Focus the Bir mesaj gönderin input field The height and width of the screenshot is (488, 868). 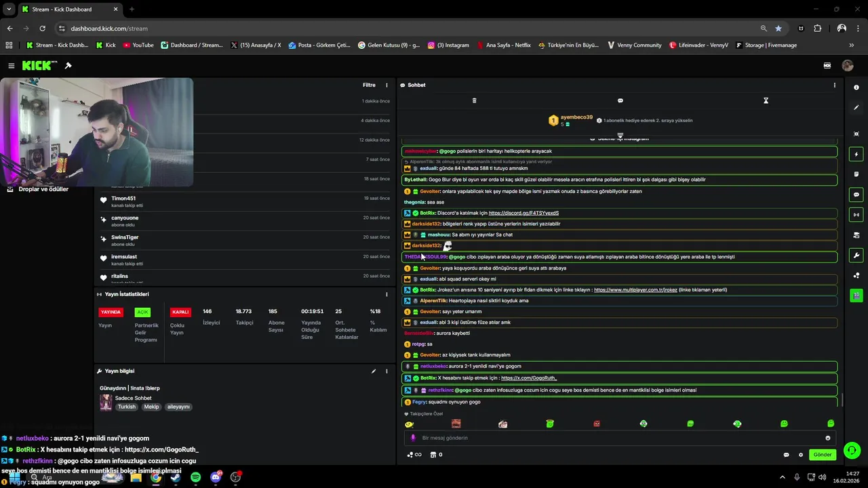[x=620, y=438]
